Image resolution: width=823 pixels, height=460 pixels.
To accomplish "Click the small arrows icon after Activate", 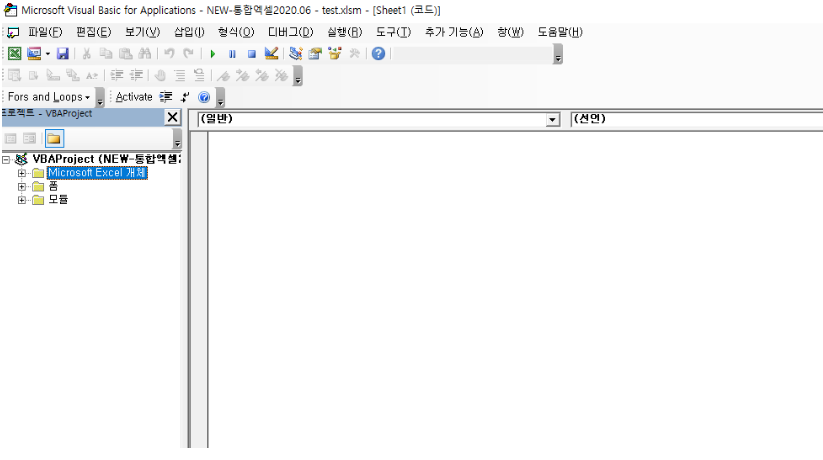I will (x=185, y=97).
